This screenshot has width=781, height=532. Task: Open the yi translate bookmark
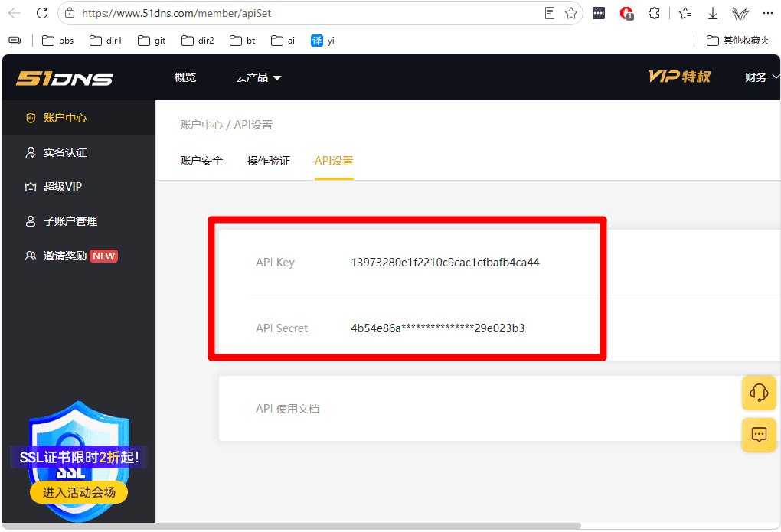(323, 41)
